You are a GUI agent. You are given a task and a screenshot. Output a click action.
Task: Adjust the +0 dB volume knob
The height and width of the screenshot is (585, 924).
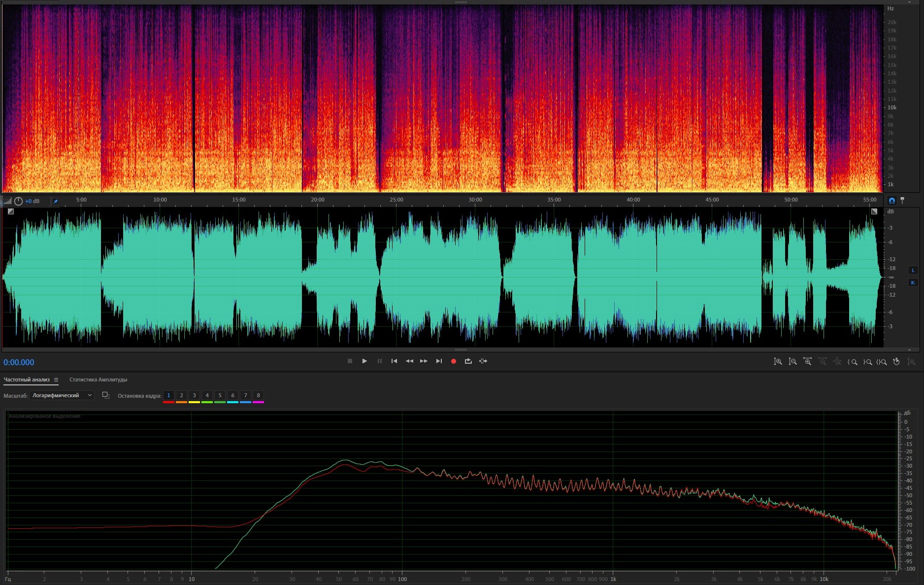18,201
